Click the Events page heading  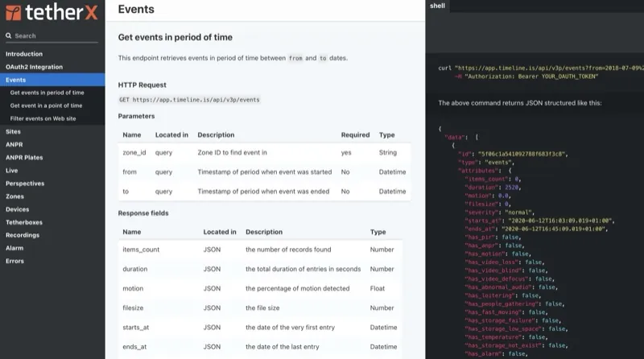coord(136,9)
